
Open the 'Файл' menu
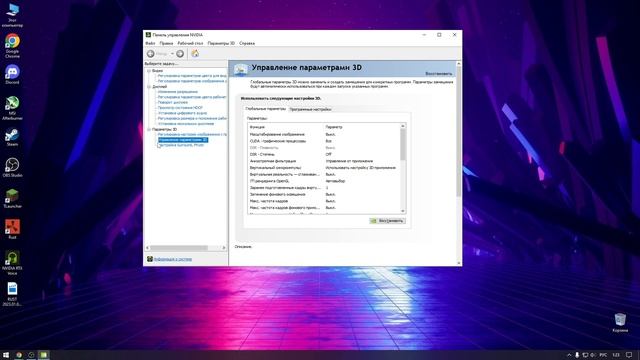[150, 43]
